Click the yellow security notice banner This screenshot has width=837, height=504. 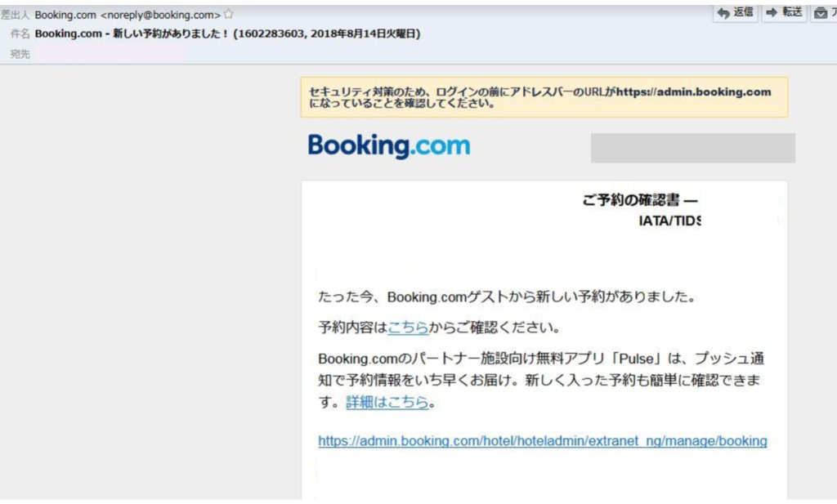[544, 97]
